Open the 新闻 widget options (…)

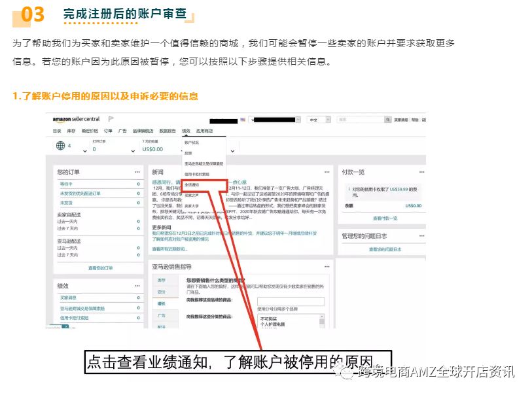[x=327, y=172]
